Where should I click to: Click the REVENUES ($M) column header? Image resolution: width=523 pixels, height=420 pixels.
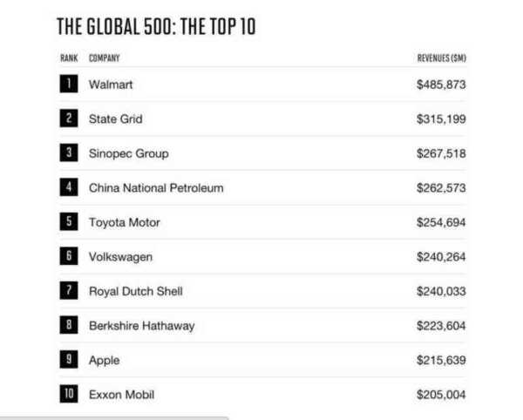[442, 58]
